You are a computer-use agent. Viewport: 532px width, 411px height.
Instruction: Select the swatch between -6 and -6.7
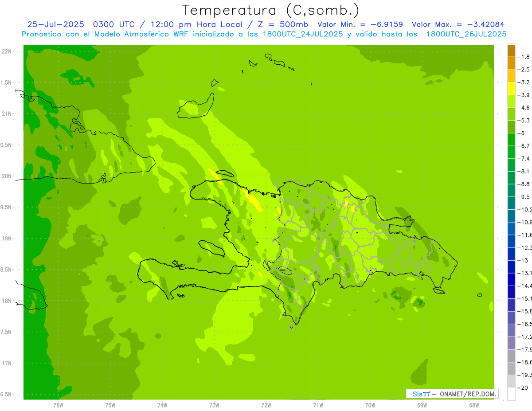[x=511, y=140]
